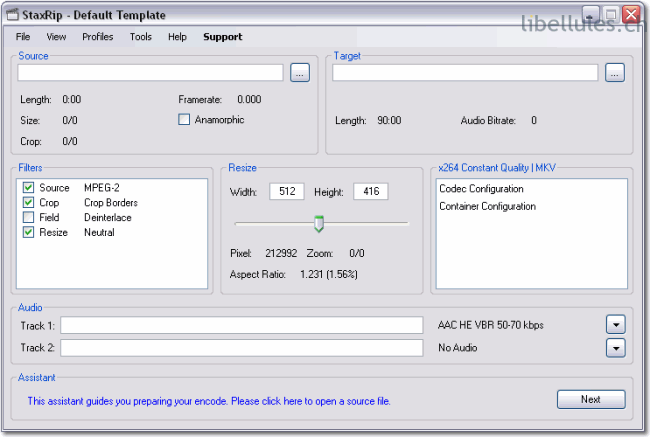The width and height of the screenshot is (650, 437).
Task: Click the resize Width field
Action: pyautogui.click(x=287, y=192)
